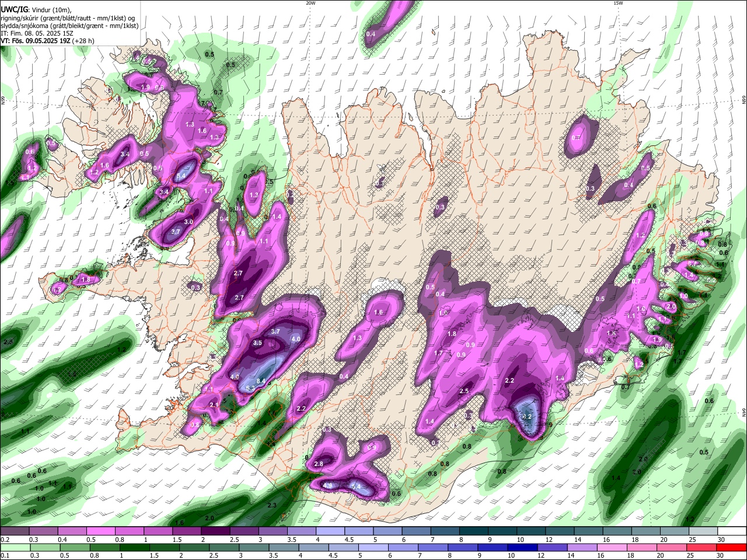747x560 pixels.
Task: Click the bright red 30 mm rain swatch
Action: 732,548
